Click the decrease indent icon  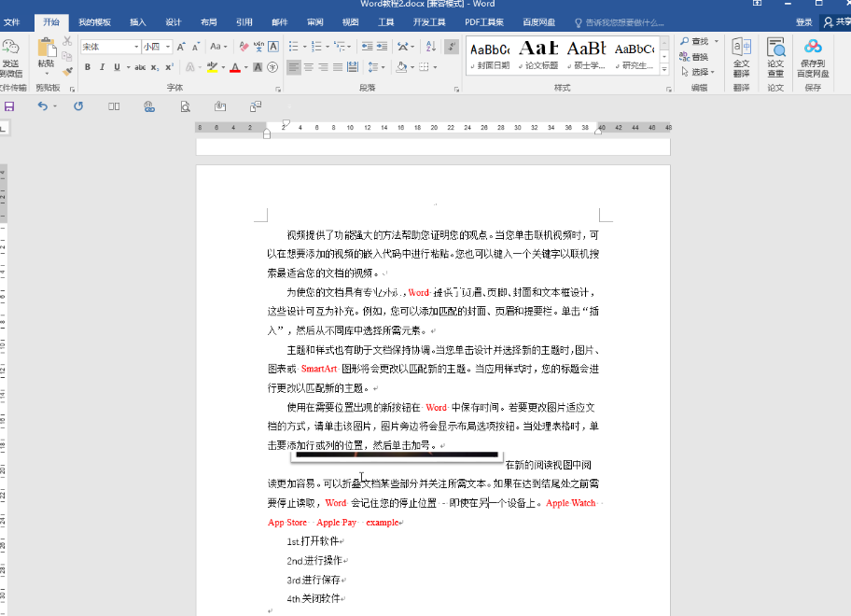368,47
